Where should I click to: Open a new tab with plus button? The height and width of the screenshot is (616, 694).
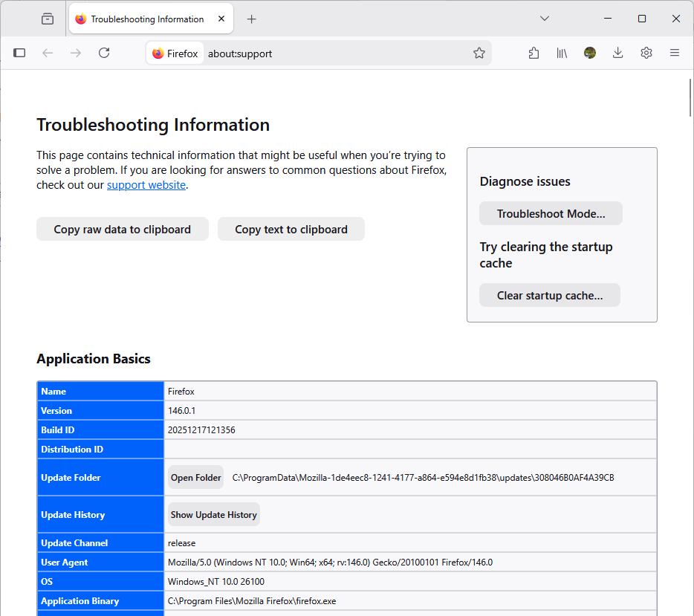tap(251, 19)
